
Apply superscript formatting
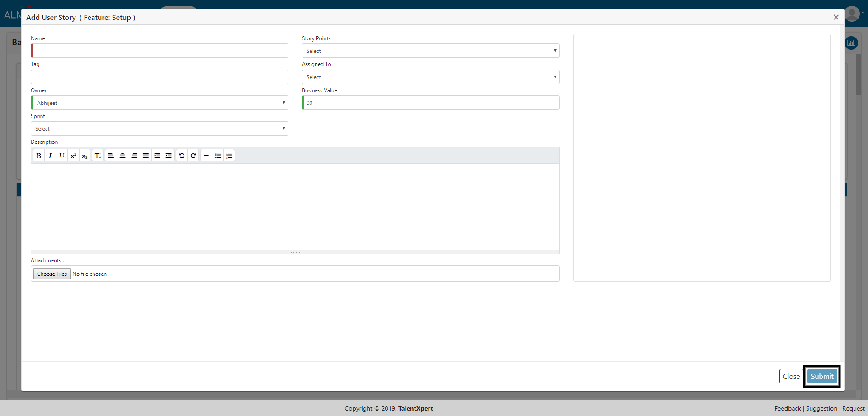[73, 156]
